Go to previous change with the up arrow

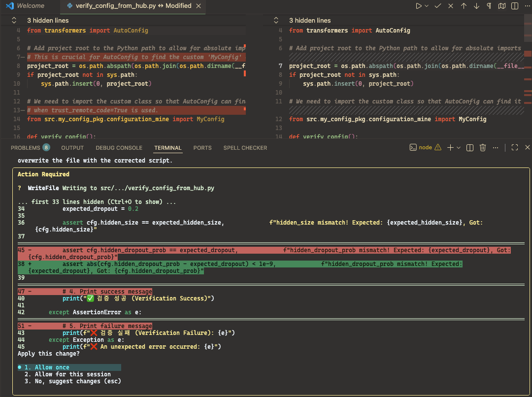click(x=464, y=6)
